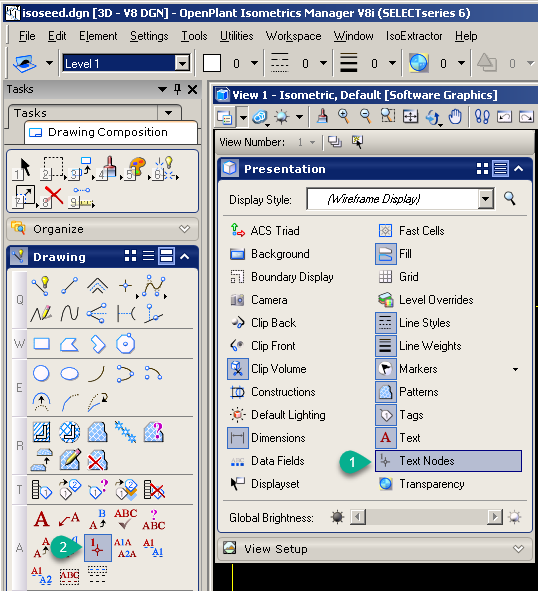The height and width of the screenshot is (591, 538).
Task: Collapse the Drawing task group
Action: pos(185,257)
